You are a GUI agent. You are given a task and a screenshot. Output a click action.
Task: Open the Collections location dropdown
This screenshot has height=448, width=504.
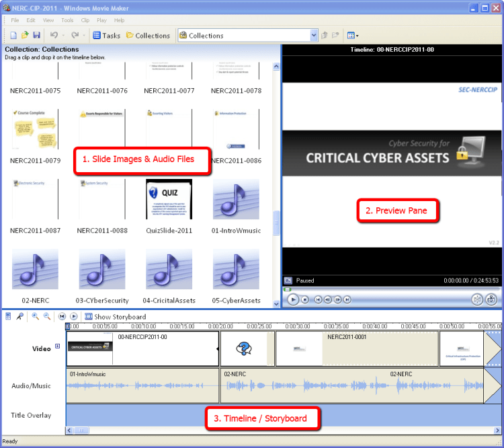[314, 36]
